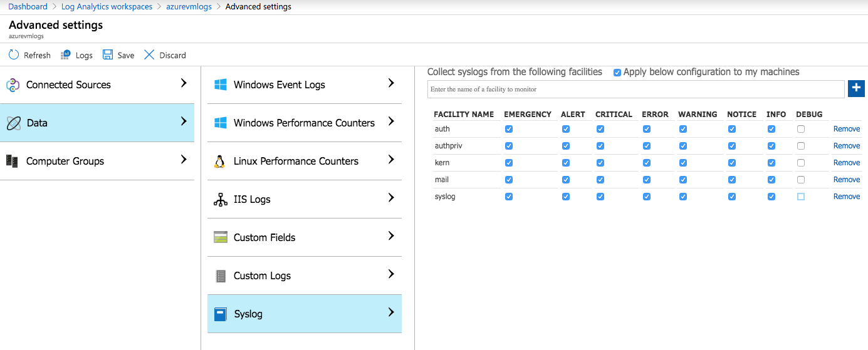Expand Custom Logs chevron
This screenshot has width=868, height=350.
[391, 274]
